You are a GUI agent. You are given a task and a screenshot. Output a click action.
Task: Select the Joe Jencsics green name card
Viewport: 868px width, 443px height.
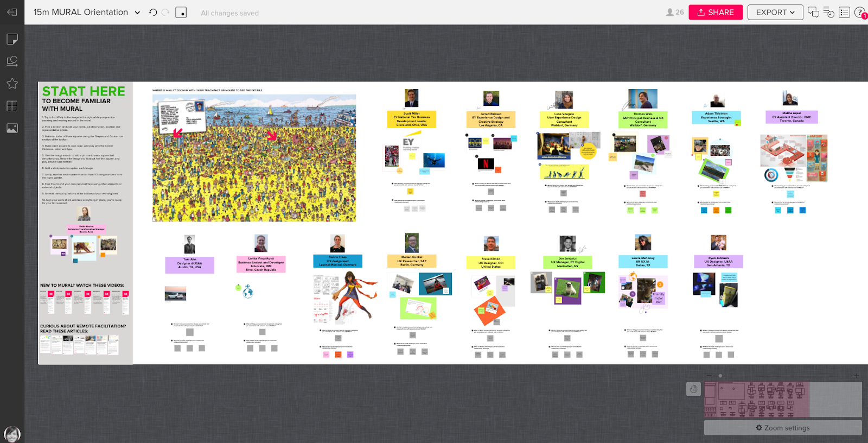coord(567,262)
